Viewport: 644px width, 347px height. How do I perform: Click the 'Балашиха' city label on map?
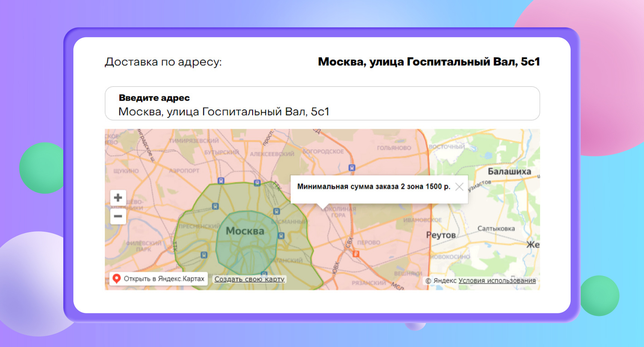coord(509,171)
